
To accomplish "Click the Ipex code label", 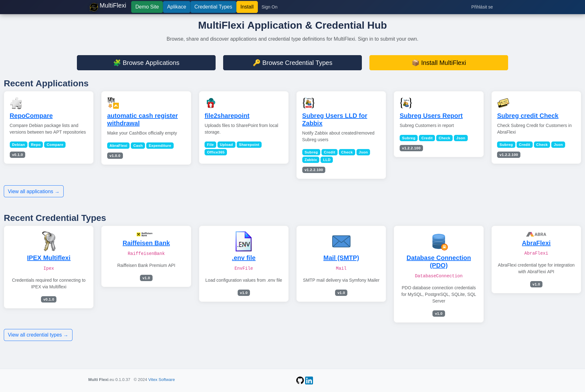I will [x=49, y=268].
